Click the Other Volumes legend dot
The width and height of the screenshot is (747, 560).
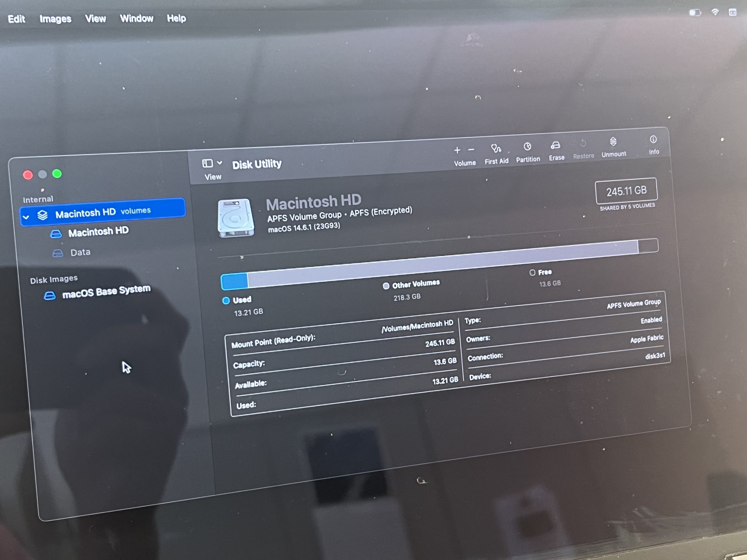pyautogui.click(x=386, y=286)
